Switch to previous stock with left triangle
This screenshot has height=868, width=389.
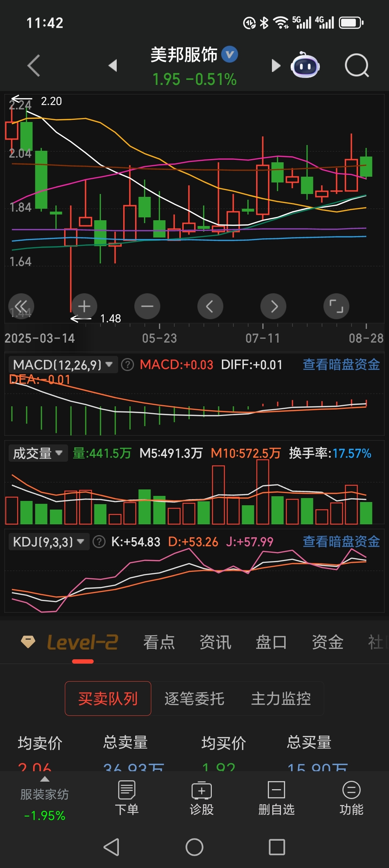click(113, 65)
